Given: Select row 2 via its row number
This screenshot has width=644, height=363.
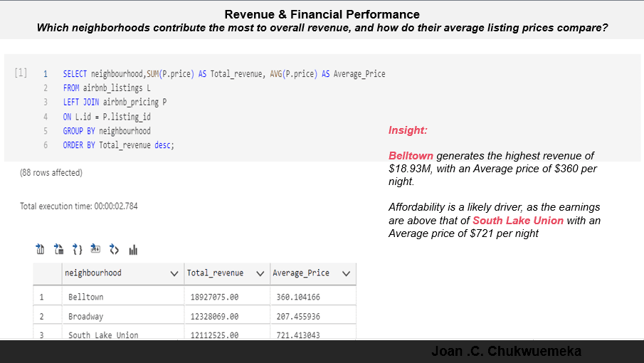Looking at the screenshot, I should [42, 316].
